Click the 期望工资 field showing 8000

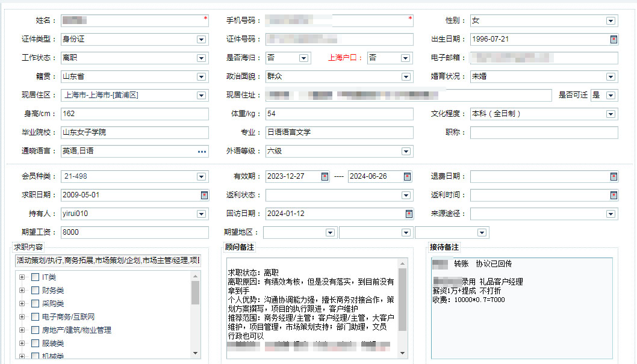[135, 232]
